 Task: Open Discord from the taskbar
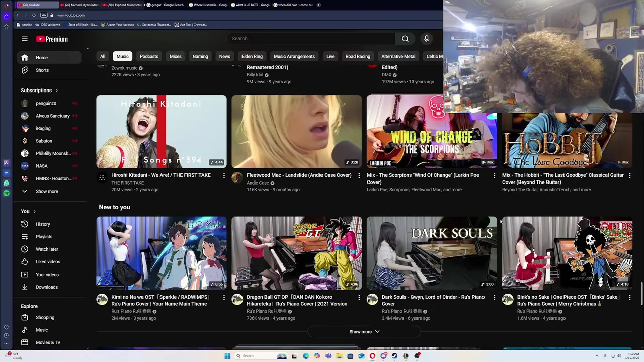pos(383,356)
